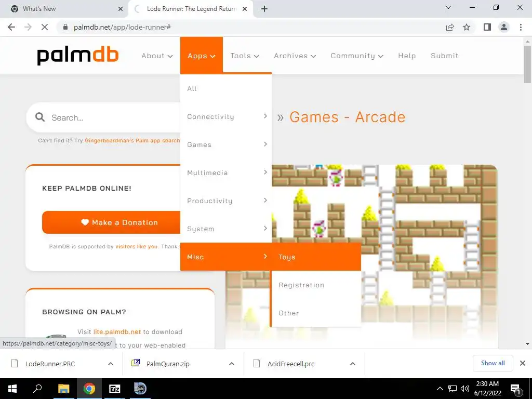This screenshot has height=399, width=532.
Task: Open the PalmQuran.zip downloaded file
Action: [168, 364]
